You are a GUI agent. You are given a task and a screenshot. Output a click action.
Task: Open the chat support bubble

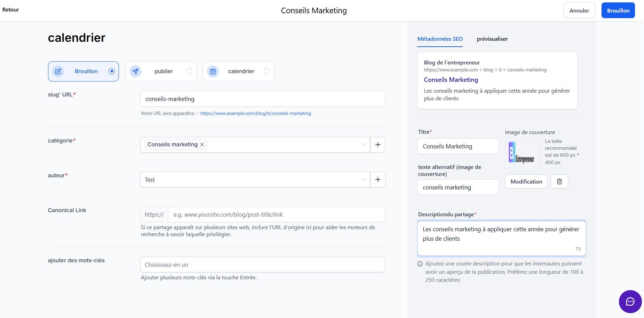630,302
